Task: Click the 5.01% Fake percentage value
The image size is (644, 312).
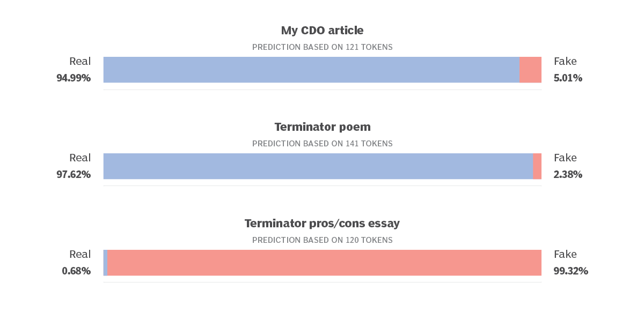Action: pos(568,78)
